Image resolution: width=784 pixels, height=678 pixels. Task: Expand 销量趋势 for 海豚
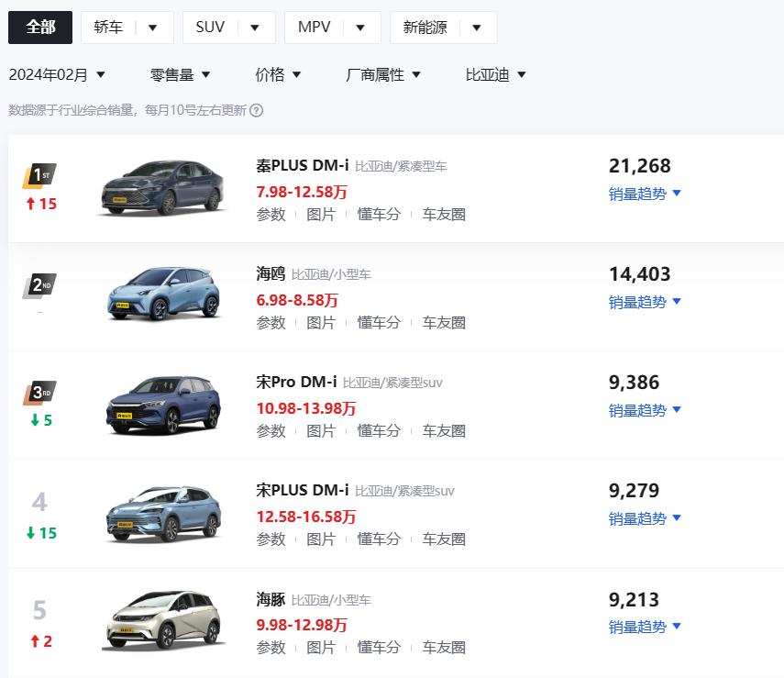[645, 627]
